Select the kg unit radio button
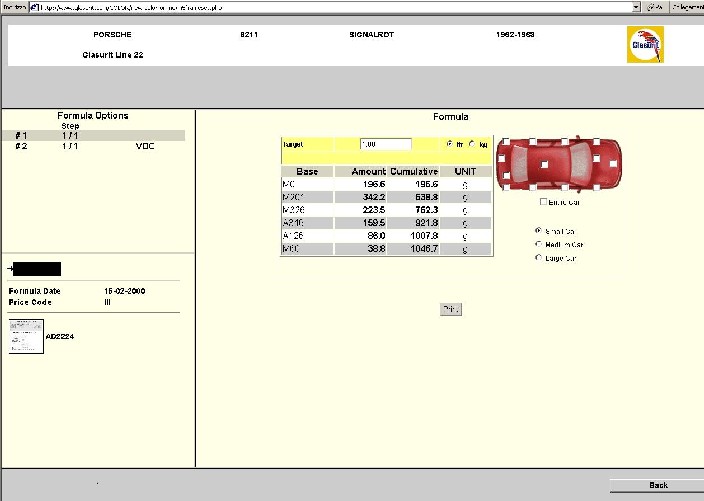Image resolution: width=704 pixels, height=501 pixels. (x=472, y=144)
